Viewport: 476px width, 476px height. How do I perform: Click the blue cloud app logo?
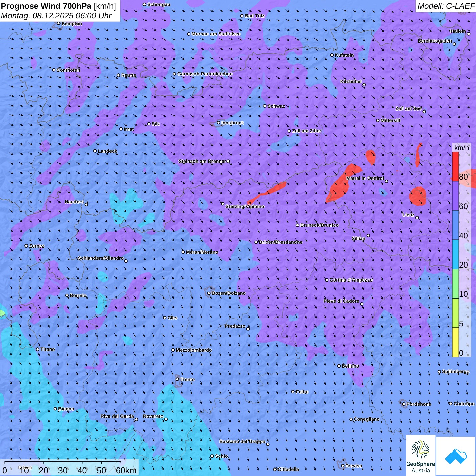456,456
